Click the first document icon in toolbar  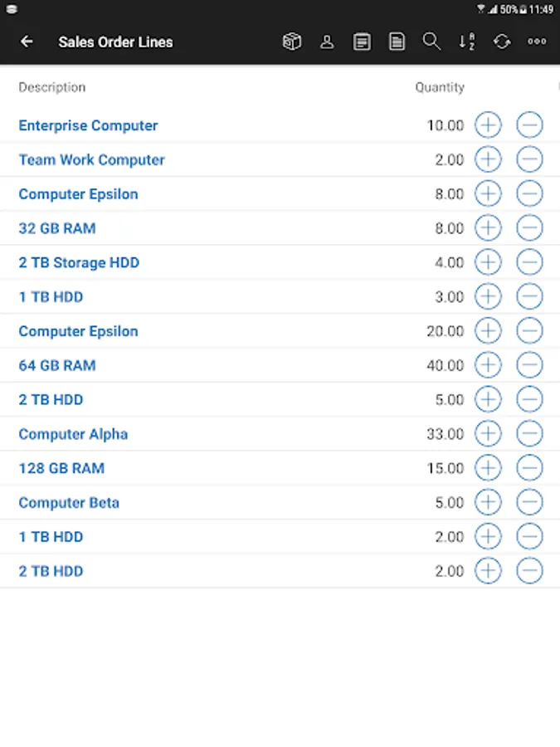(x=362, y=41)
